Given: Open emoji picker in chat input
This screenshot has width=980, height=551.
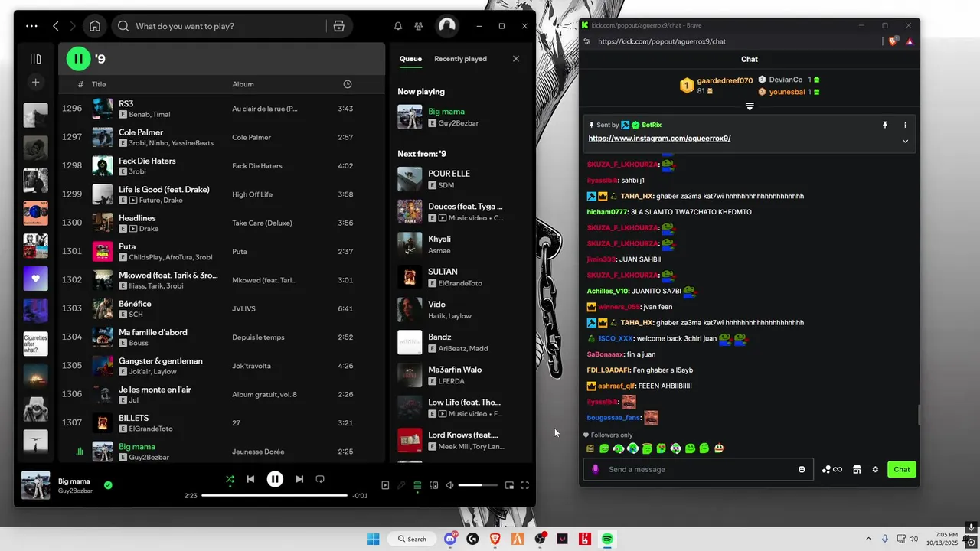Looking at the screenshot, I should point(802,469).
